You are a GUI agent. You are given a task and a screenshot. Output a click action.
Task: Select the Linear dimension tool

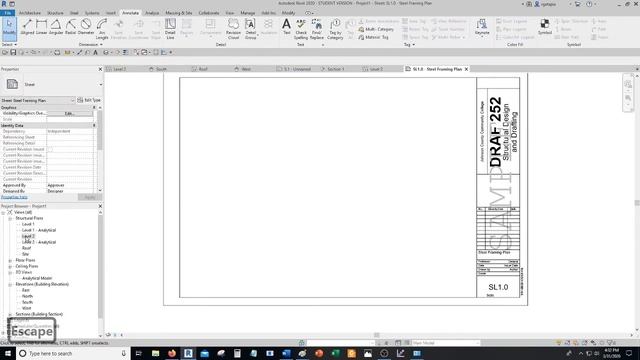(41, 27)
